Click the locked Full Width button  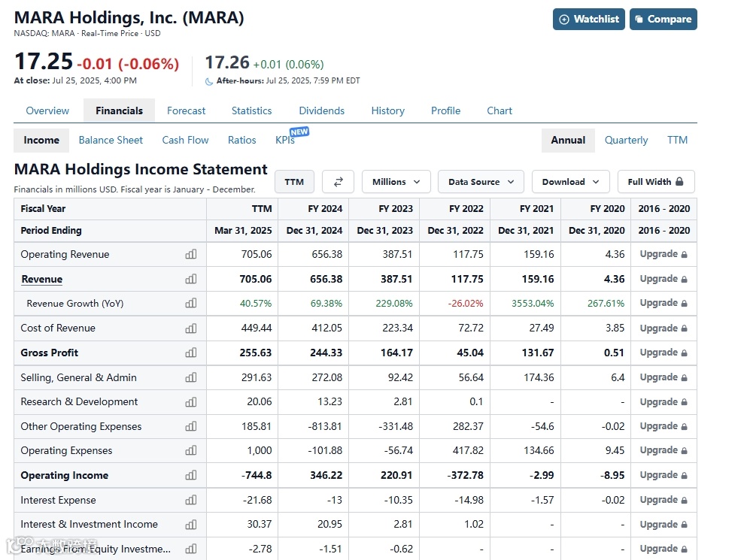click(655, 181)
